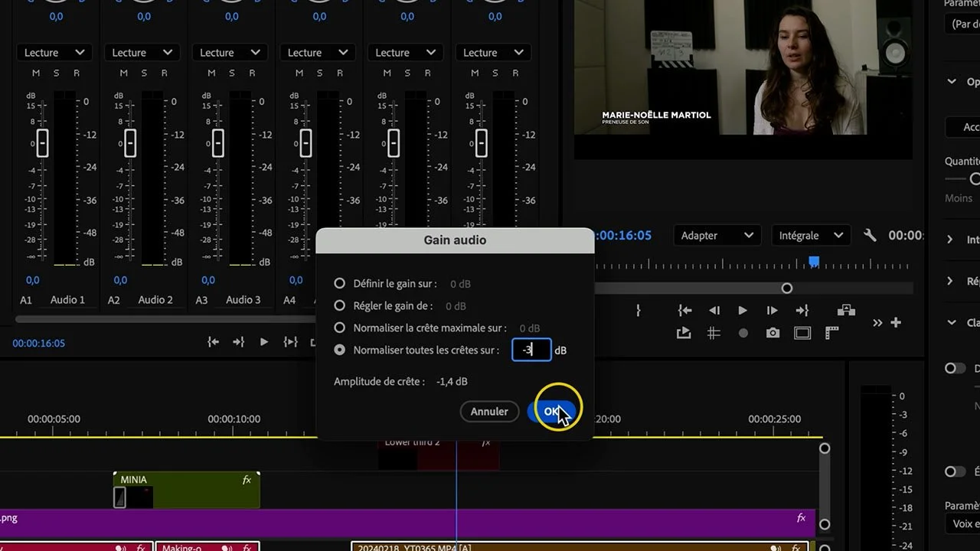Screen dimensions: 980x551
Task: Click the Audio 2 track name field
Action: pos(155,300)
